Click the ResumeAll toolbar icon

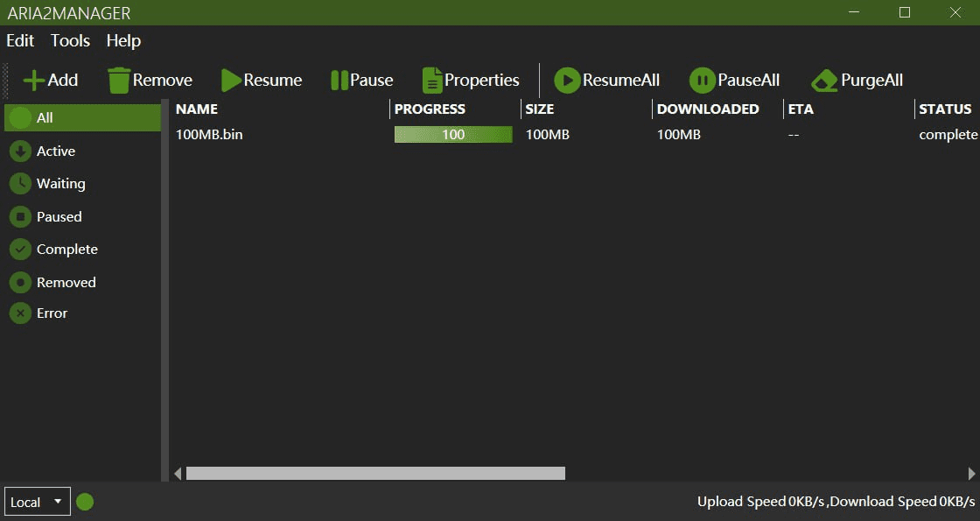(567, 81)
